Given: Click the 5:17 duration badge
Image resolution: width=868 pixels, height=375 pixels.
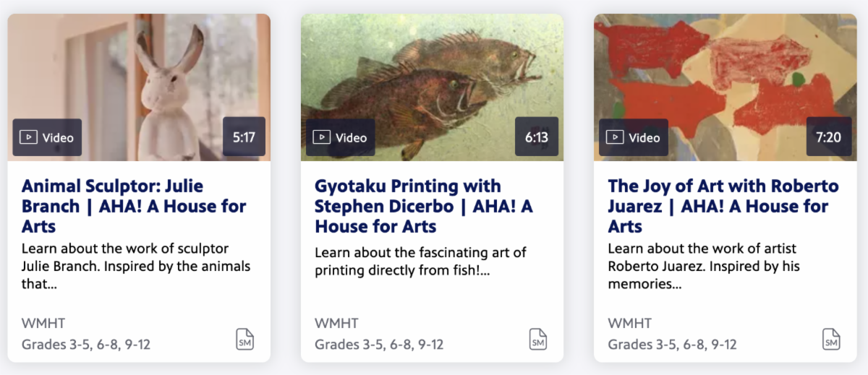Looking at the screenshot, I should (x=244, y=137).
